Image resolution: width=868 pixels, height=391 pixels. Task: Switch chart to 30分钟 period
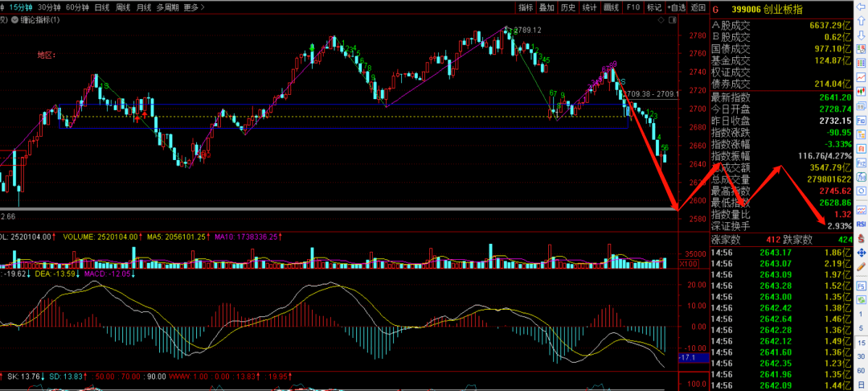coord(49,7)
